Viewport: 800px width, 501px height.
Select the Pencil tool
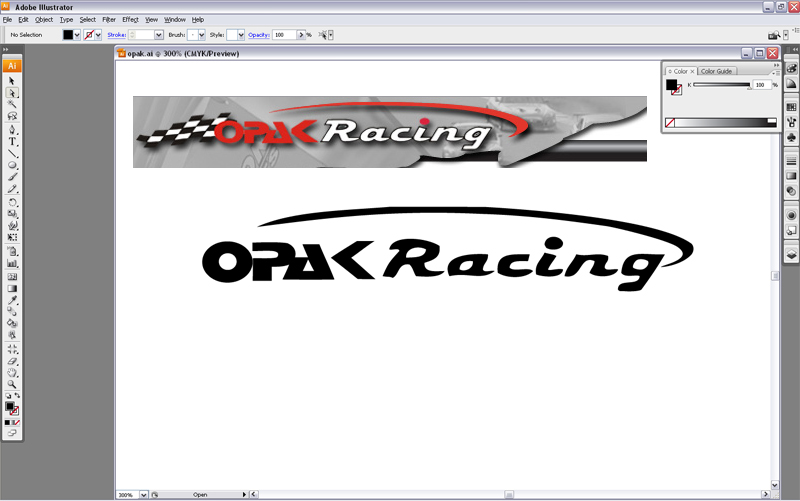[12, 189]
